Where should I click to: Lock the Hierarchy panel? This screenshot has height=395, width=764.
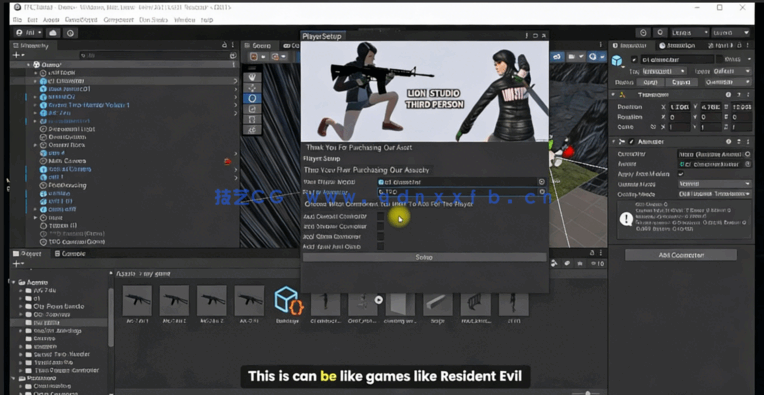(225, 45)
